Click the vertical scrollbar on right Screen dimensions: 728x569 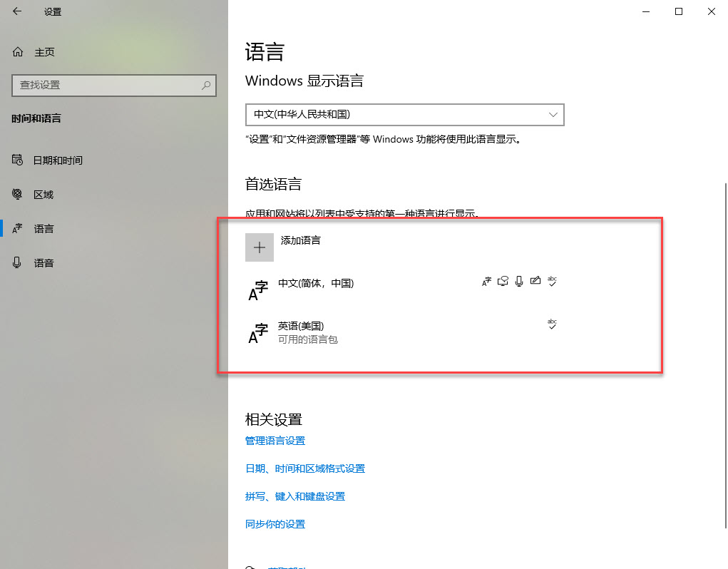tap(725, 356)
